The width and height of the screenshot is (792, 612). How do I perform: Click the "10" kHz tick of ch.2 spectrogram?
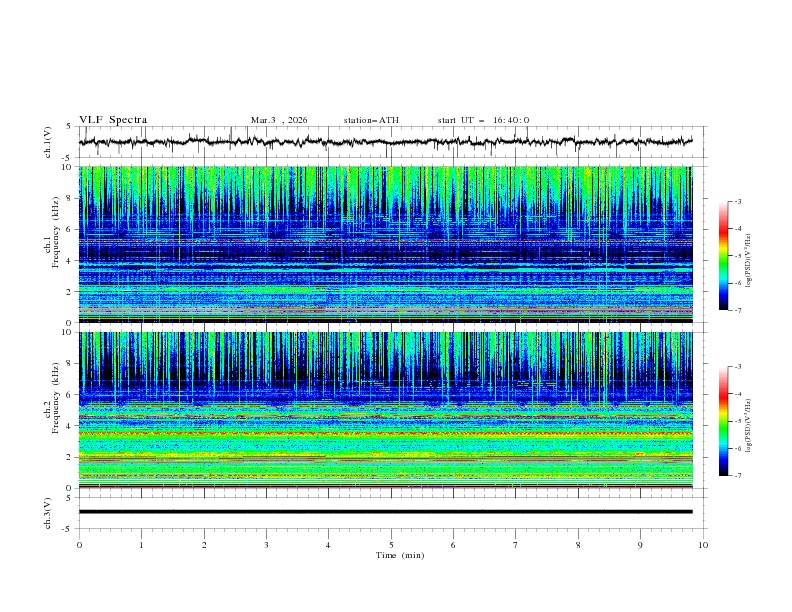point(69,332)
